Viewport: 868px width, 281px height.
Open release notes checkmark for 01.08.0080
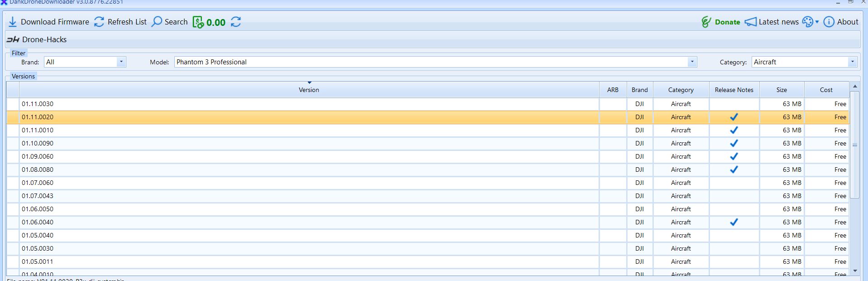point(734,170)
